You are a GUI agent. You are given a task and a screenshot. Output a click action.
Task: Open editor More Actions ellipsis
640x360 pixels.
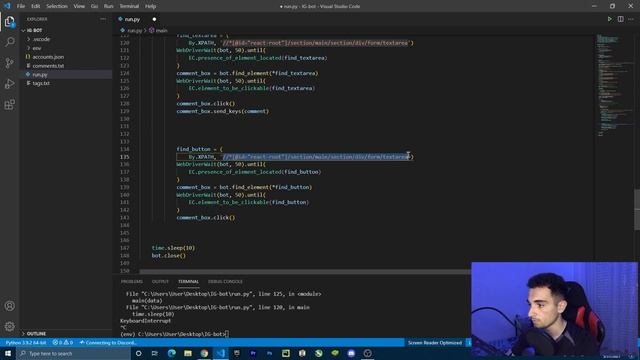pyautogui.click(x=631, y=19)
